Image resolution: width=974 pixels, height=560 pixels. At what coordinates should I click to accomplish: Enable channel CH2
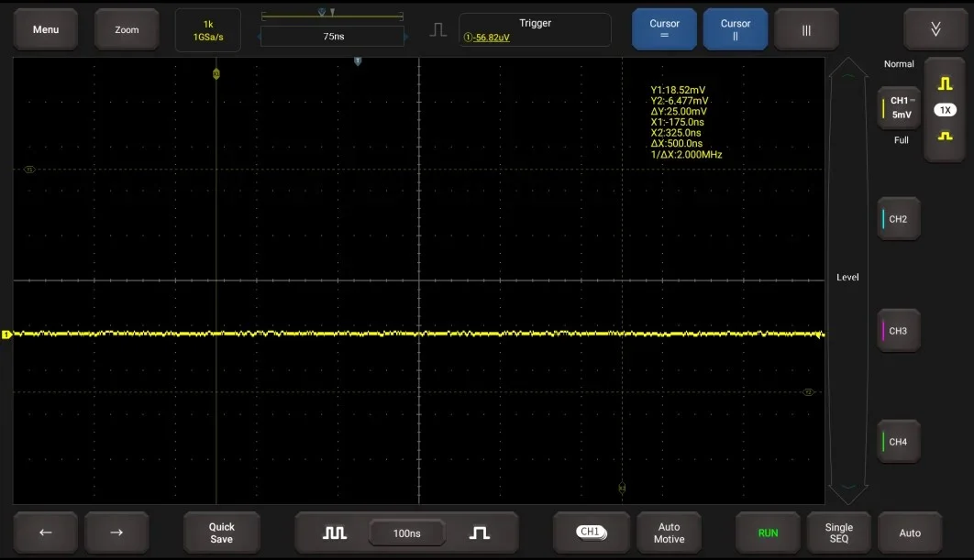click(x=898, y=218)
